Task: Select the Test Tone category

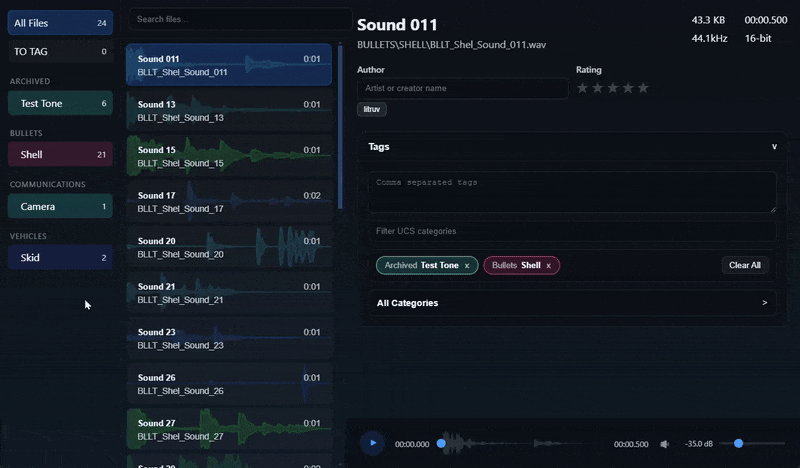Action: [x=60, y=104]
